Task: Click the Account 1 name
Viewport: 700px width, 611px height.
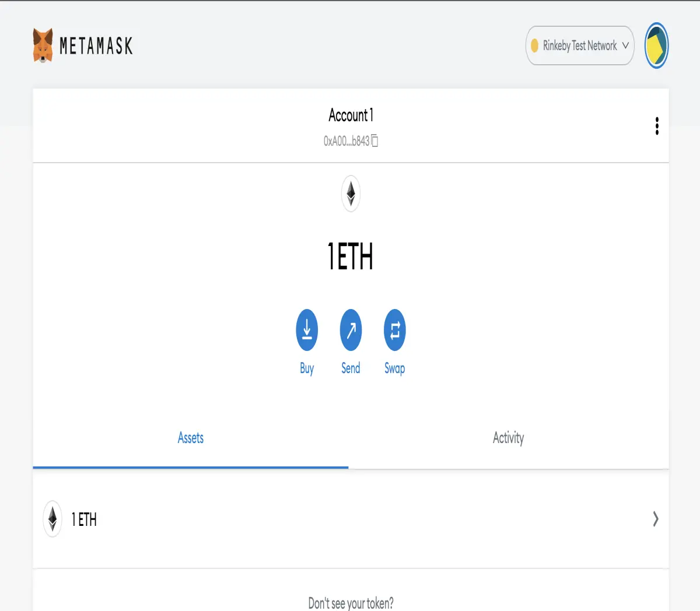Action: click(351, 115)
